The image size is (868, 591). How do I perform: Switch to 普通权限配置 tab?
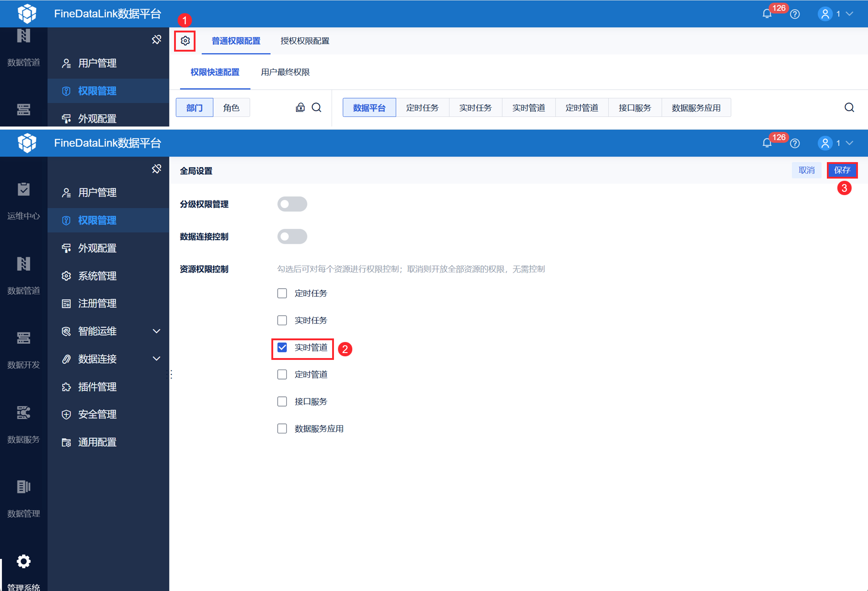[x=236, y=41]
